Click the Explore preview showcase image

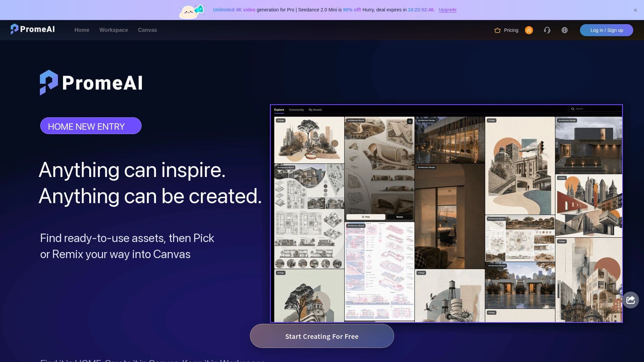pos(446,214)
